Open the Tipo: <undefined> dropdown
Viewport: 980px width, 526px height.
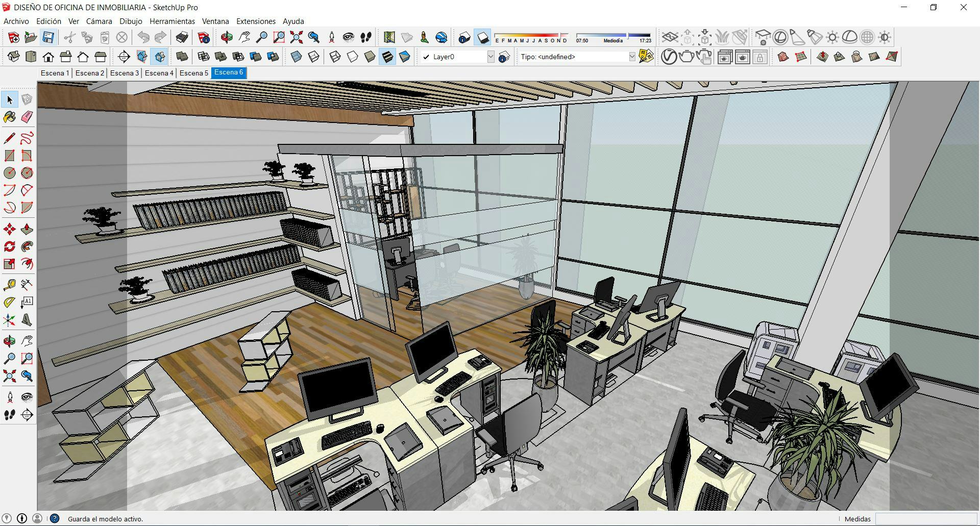(633, 57)
